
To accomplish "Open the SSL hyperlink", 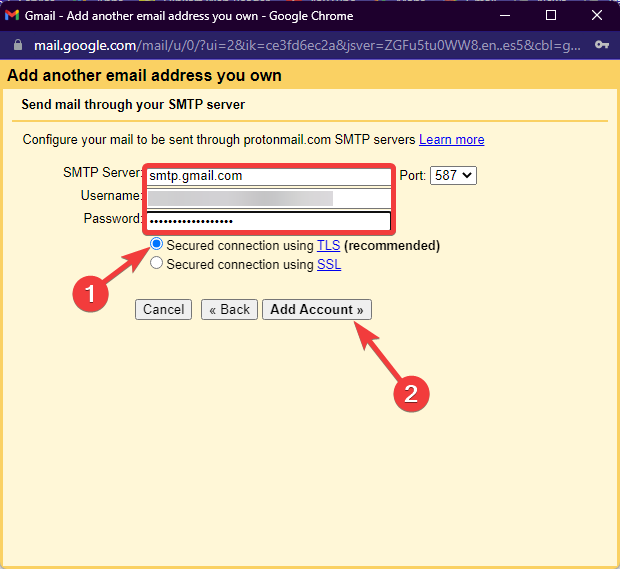I will 329,264.
